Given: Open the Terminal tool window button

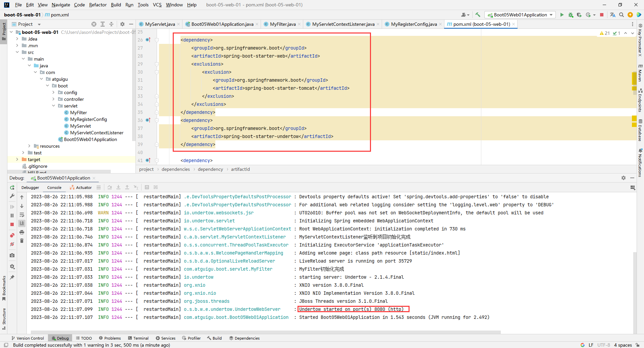Looking at the screenshot, I should point(138,338).
